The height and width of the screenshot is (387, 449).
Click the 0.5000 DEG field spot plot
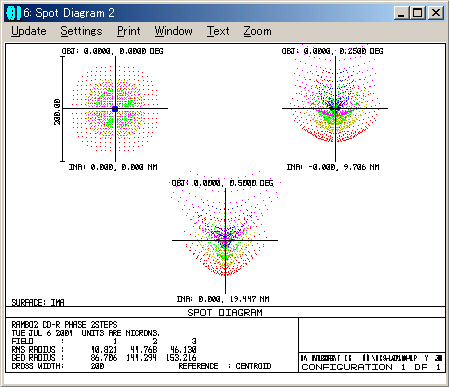pos(225,233)
